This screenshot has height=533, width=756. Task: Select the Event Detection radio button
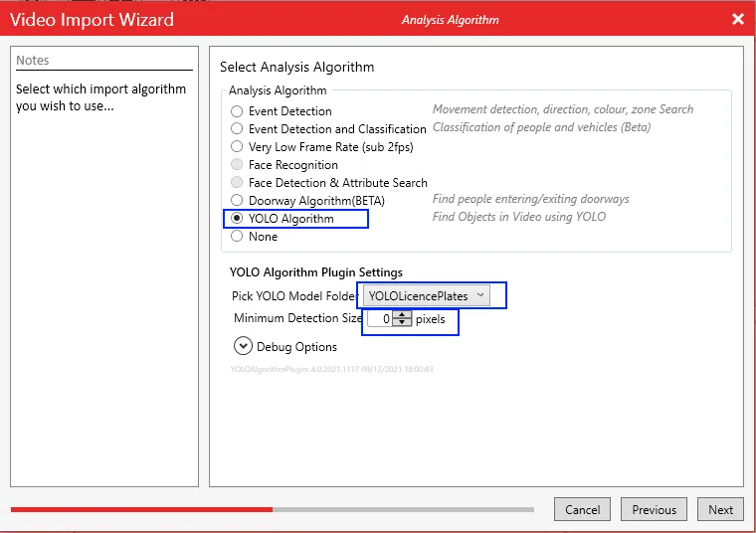[237, 111]
